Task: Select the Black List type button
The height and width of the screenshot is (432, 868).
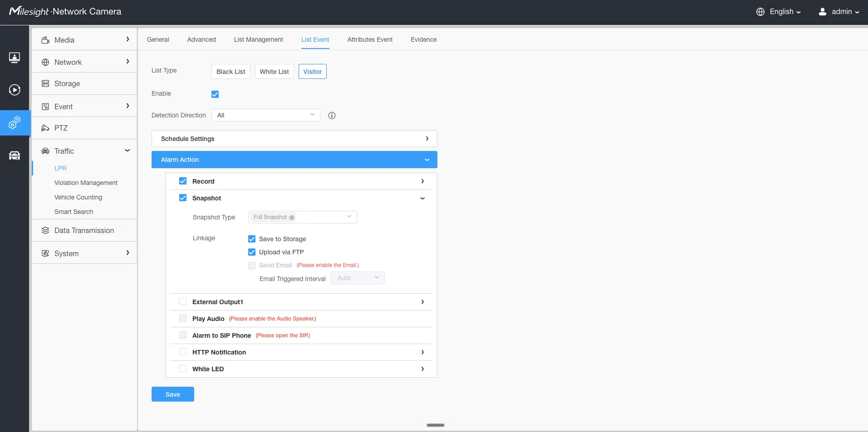Action: coord(231,72)
